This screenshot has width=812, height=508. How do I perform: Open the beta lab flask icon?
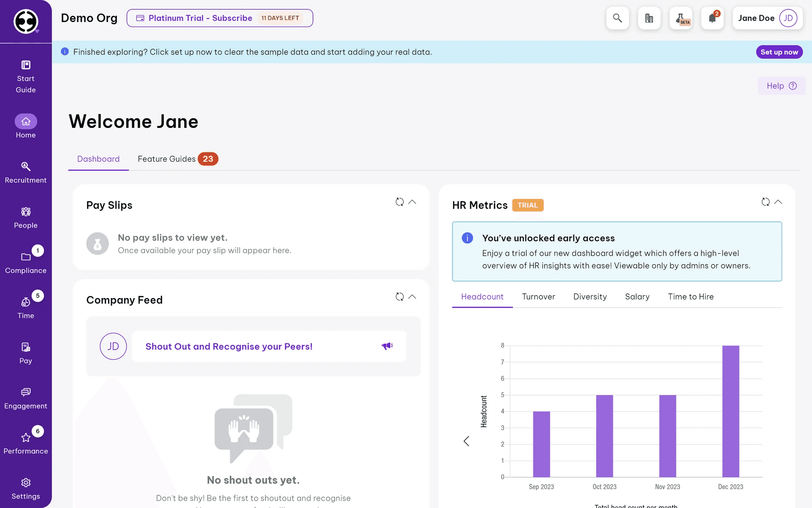point(680,18)
